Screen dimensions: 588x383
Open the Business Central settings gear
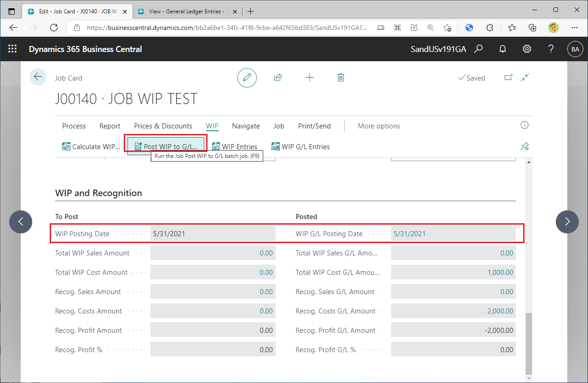(526, 49)
